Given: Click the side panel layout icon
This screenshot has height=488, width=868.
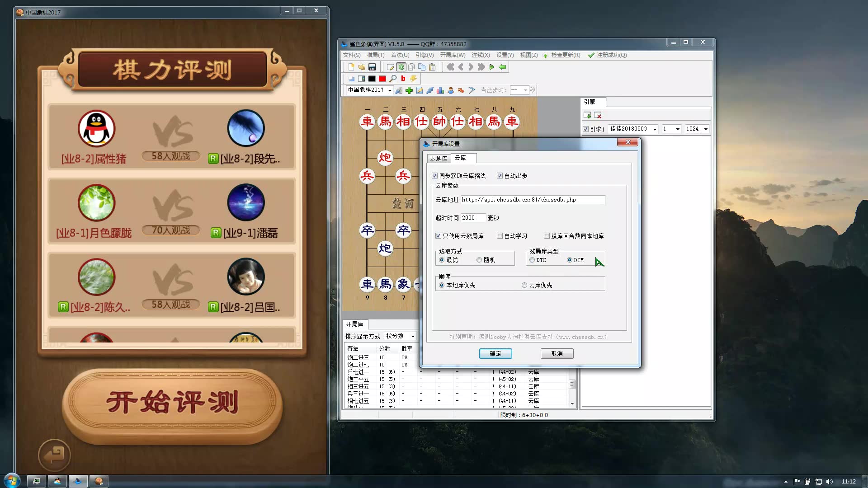Looking at the screenshot, I should coord(362,79).
